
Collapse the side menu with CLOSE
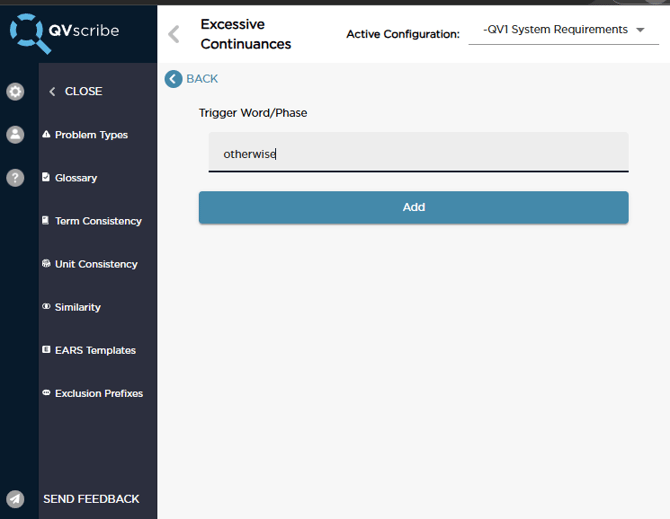[76, 91]
